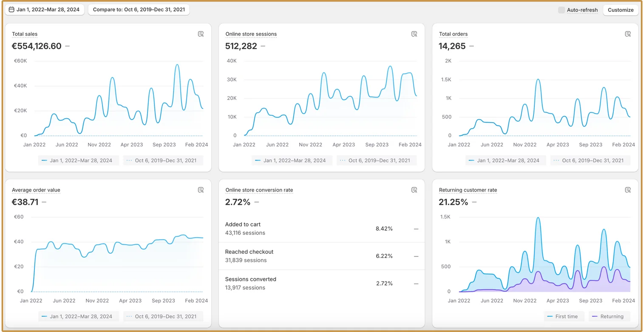644x332 pixels.
Task: Toggle the Returning legend item
Action: (609, 316)
